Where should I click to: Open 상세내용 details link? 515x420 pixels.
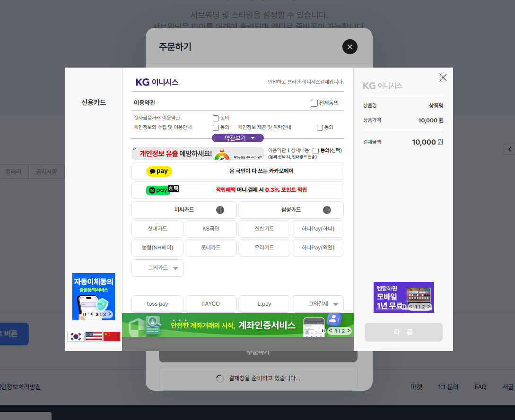pos(300,150)
